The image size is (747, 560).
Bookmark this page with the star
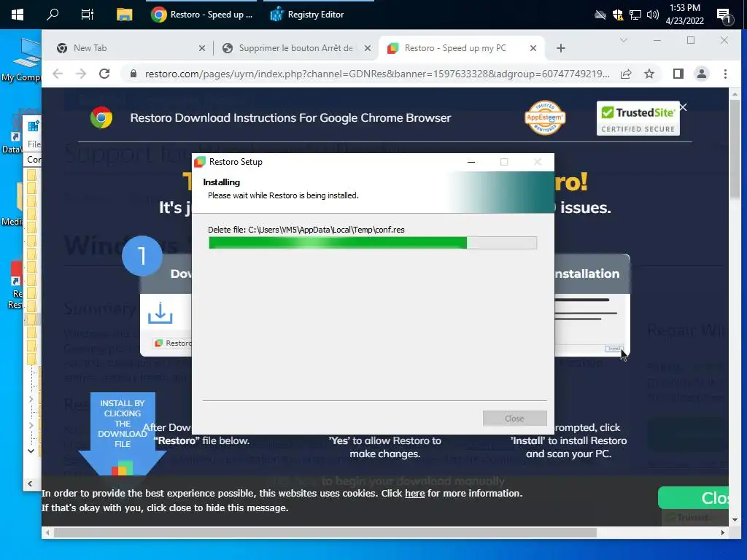(x=649, y=74)
